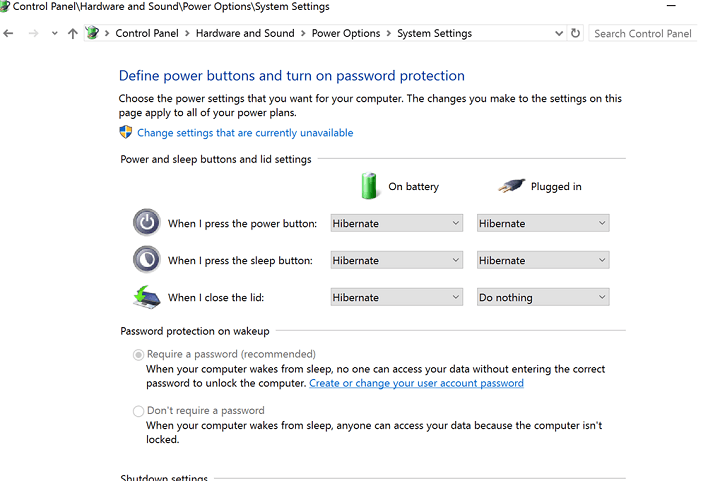Open recent locations chevron next to forward arrow
Viewport: 720px width, 481px height.
click(x=54, y=34)
